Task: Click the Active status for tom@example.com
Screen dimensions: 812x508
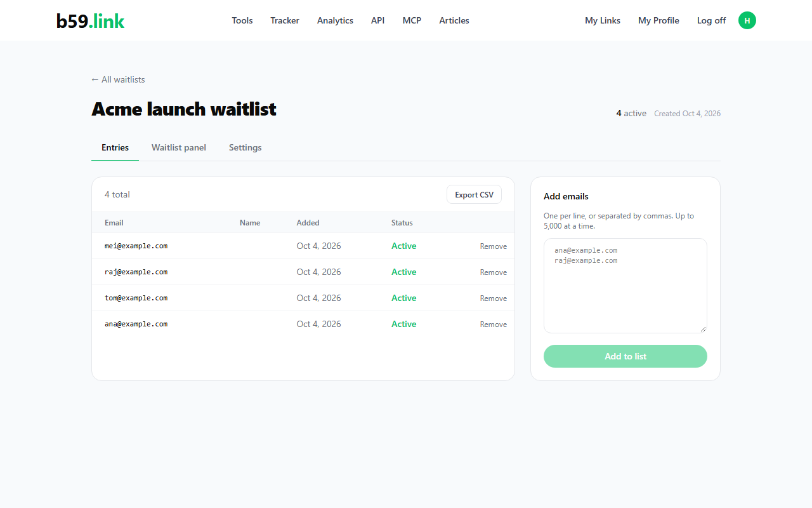Action: coord(404,298)
